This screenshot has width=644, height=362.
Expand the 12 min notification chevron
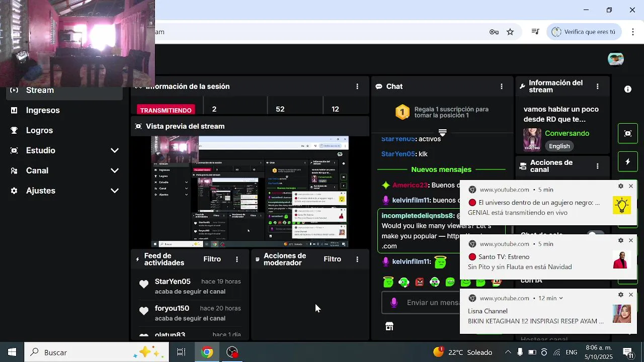coord(561,298)
